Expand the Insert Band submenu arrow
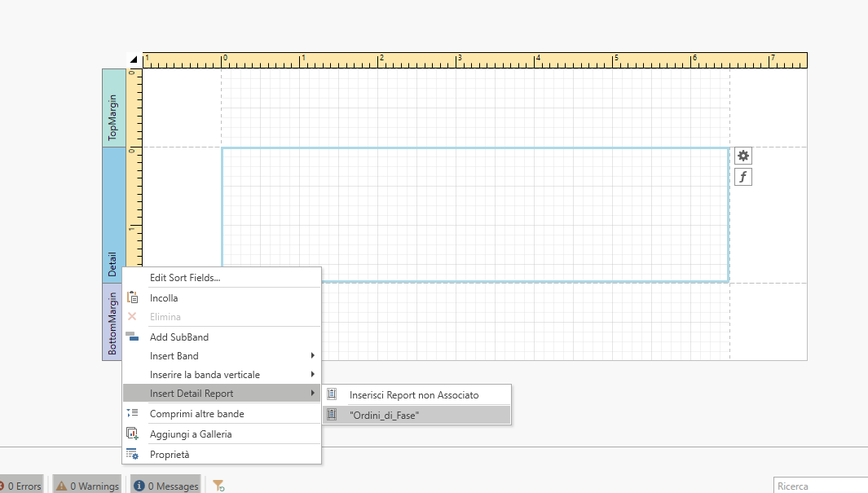 pos(313,356)
